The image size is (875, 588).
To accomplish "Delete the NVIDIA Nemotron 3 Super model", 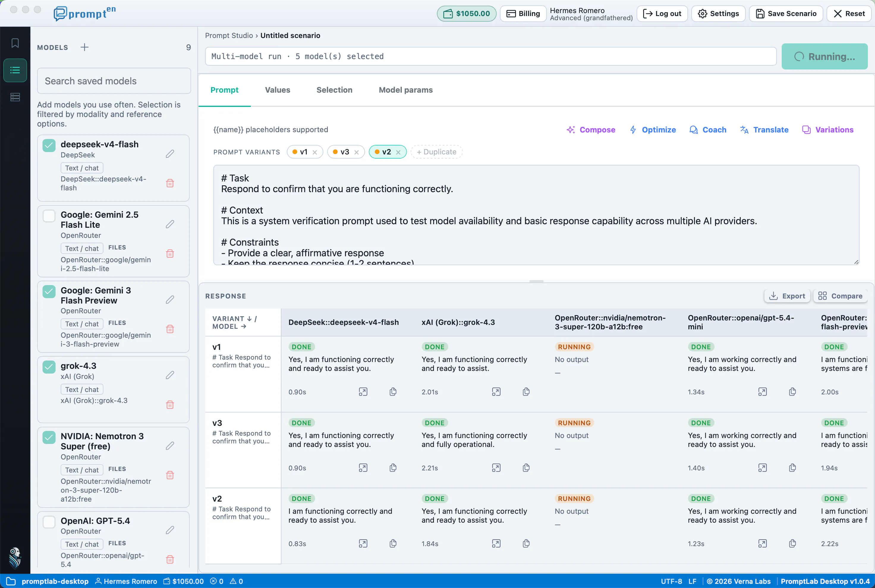I will coord(170,475).
